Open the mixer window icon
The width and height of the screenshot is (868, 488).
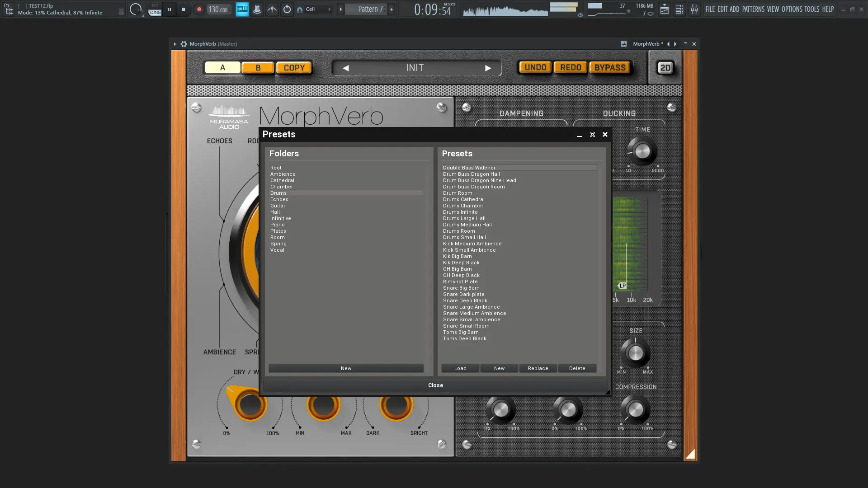(x=694, y=9)
